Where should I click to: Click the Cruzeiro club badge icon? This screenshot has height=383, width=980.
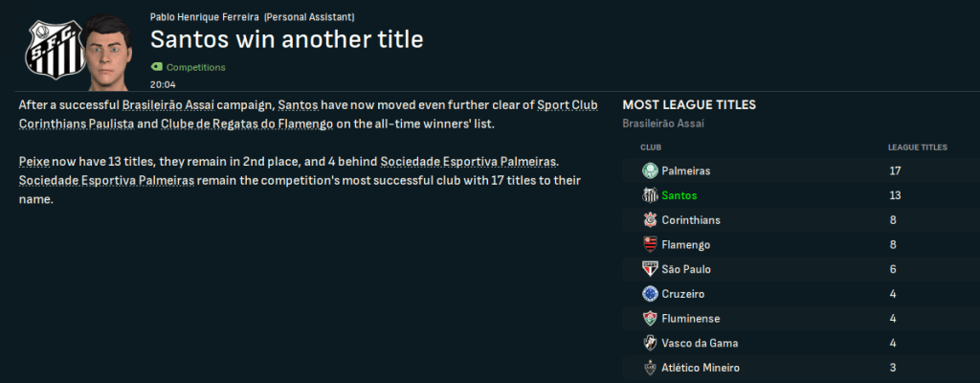pos(650,294)
